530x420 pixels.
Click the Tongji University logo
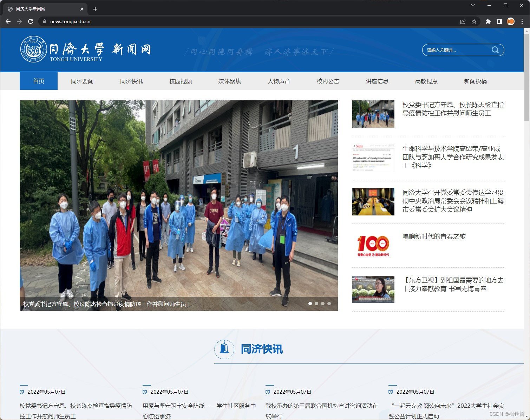pyautogui.click(x=86, y=49)
